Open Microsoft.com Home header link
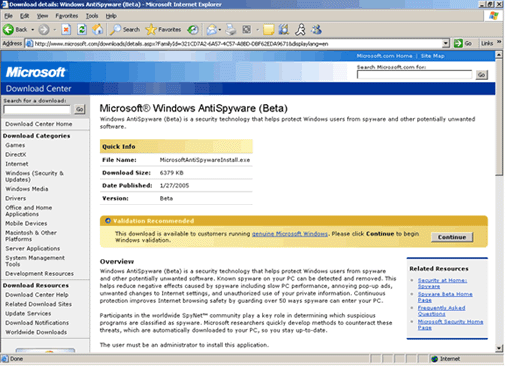505x366 pixels. coord(384,56)
